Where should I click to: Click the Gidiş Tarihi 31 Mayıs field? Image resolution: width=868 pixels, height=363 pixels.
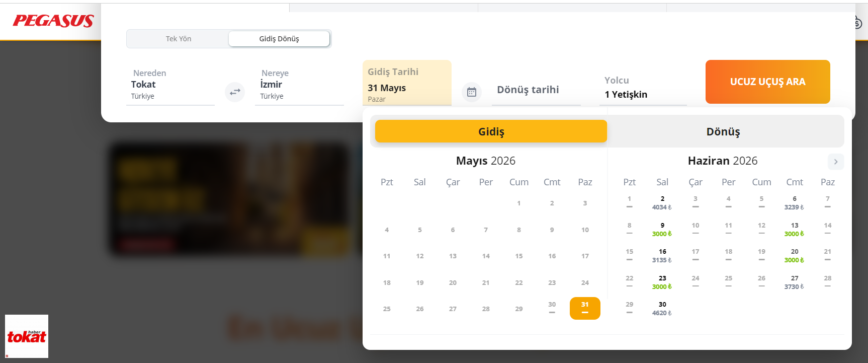tap(407, 83)
